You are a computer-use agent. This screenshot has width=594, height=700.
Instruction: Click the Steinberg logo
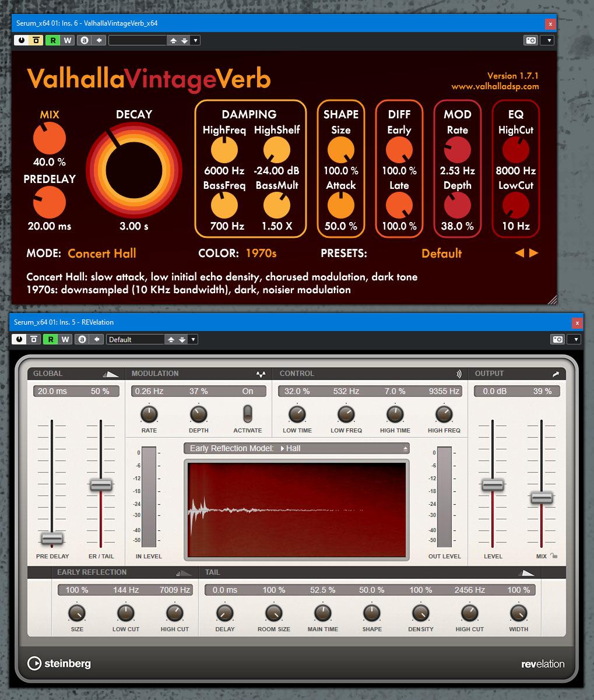(x=58, y=663)
